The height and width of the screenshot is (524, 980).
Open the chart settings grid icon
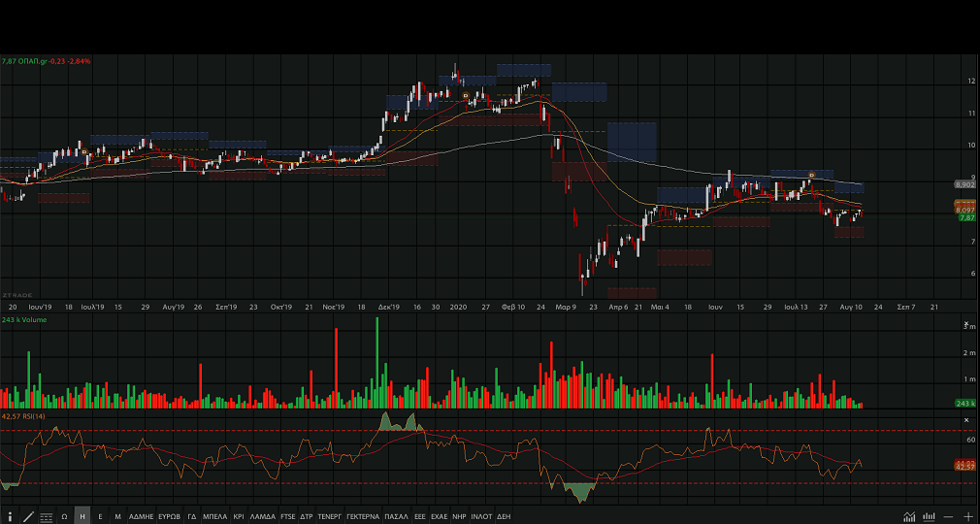47,516
